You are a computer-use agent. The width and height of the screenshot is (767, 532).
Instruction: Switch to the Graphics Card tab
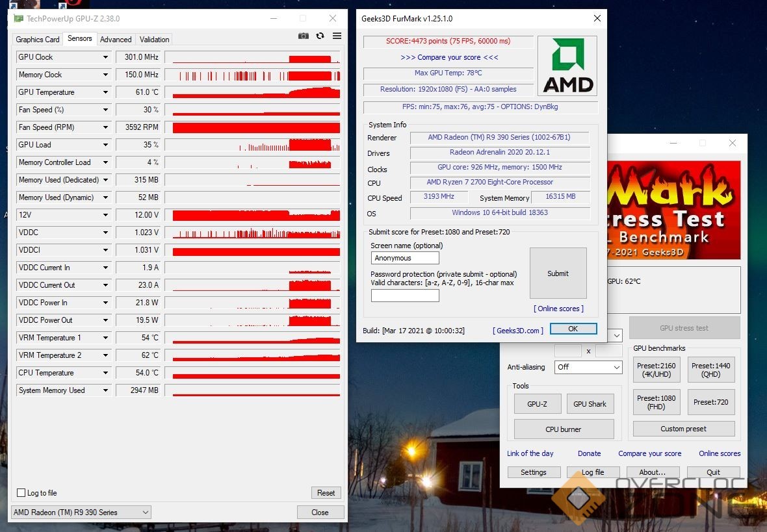pos(38,40)
